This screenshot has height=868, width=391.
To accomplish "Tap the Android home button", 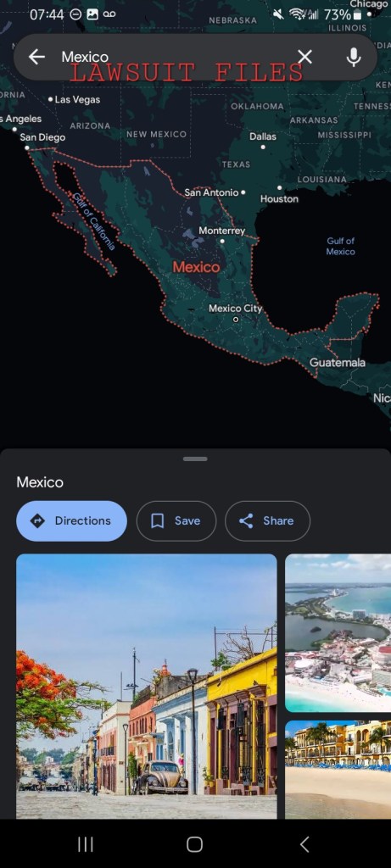I will pyautogui.click(x=195, y=844).
